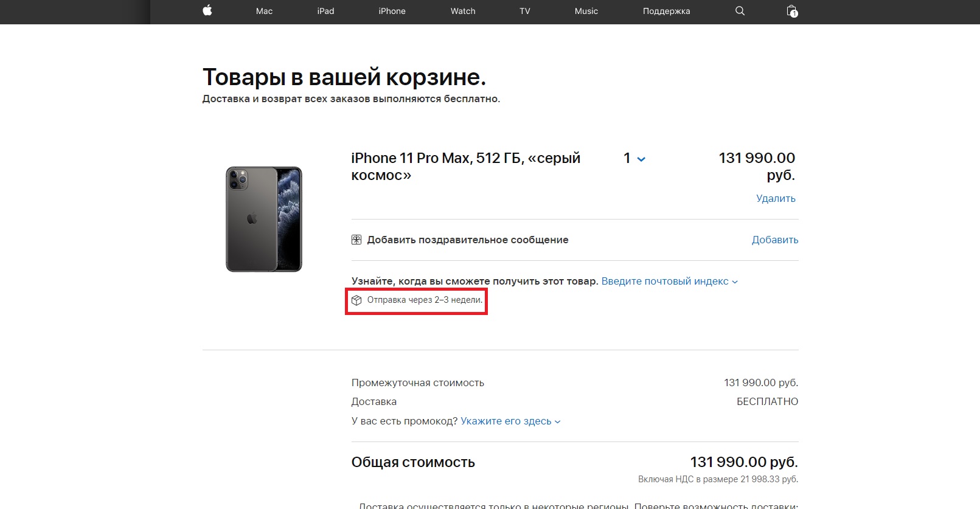980x509 pixels.
Task: Open the TV menu
Action: [x=525, y=11]
